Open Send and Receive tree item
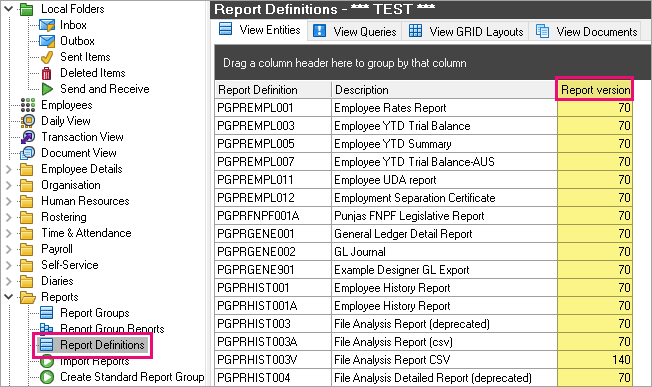 pos(105,89)
